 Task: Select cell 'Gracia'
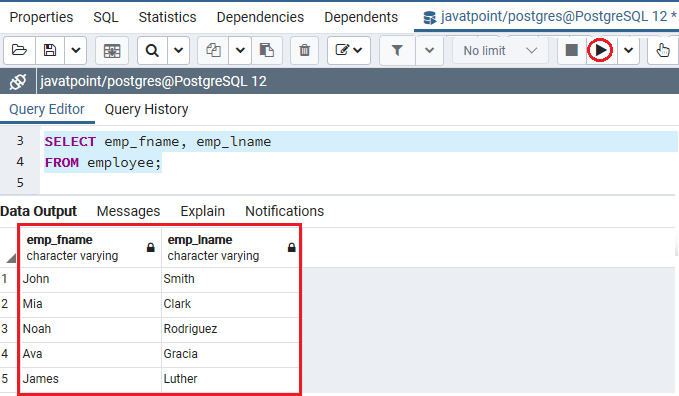click(230, 354)
